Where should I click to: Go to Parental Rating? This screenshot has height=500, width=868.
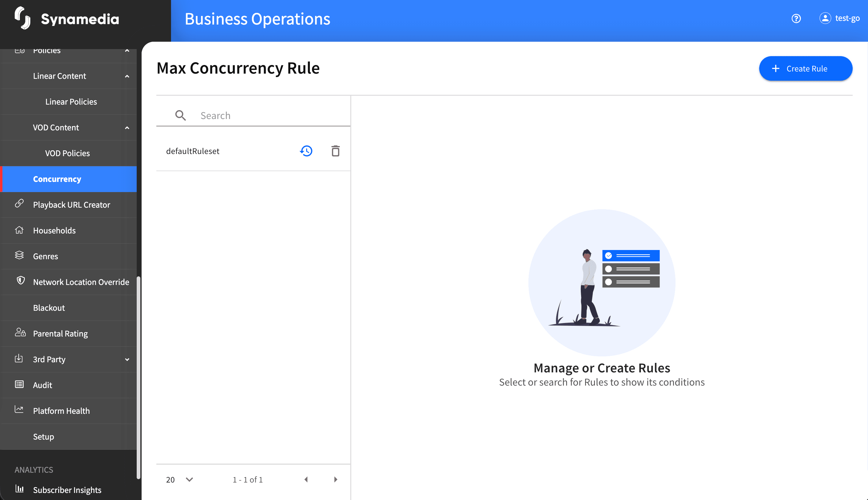[69, 333]
